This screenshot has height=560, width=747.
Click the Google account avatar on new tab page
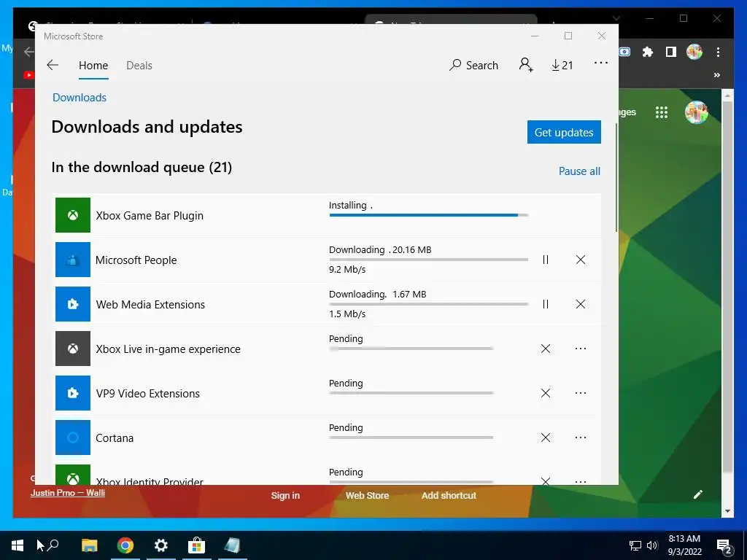(697, 112)
